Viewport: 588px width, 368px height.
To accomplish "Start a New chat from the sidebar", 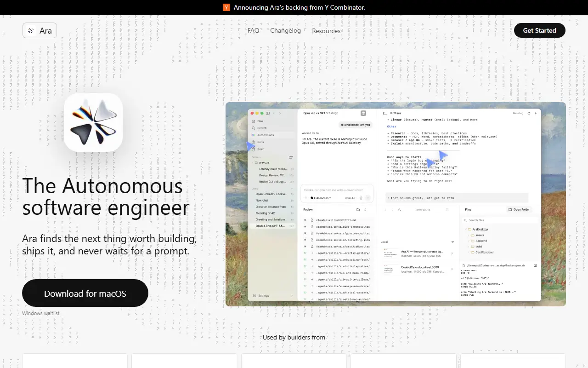I will click(272, 121).
